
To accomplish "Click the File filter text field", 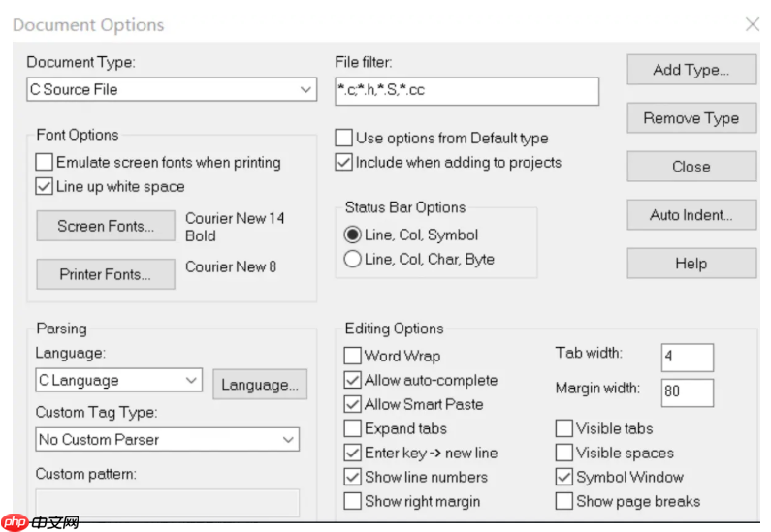I will click(x=466, y=90).
